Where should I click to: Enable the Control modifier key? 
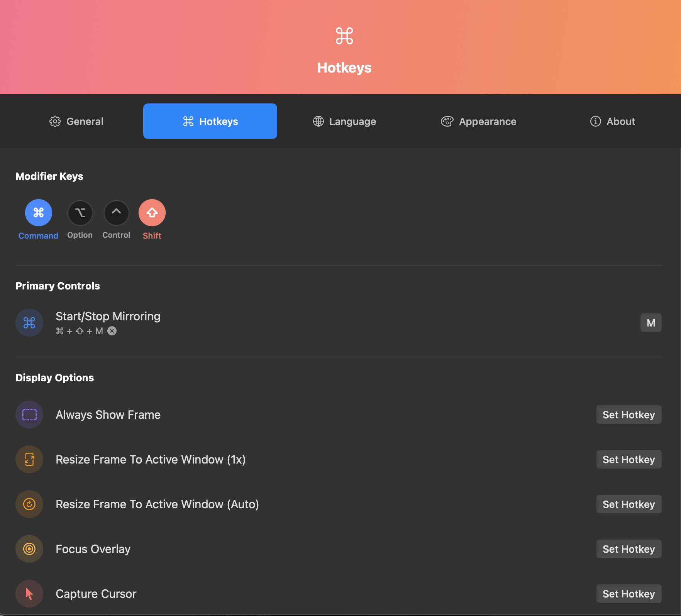[x=116, y=213]
